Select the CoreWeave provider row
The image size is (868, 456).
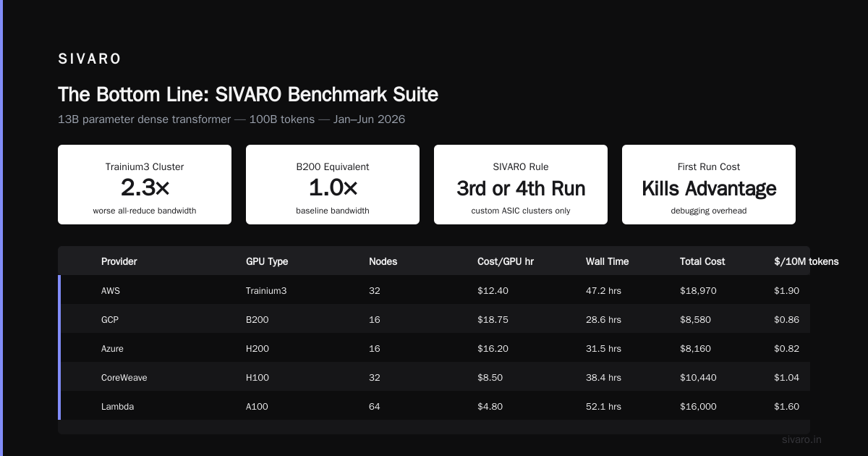(x=434, y=377)
